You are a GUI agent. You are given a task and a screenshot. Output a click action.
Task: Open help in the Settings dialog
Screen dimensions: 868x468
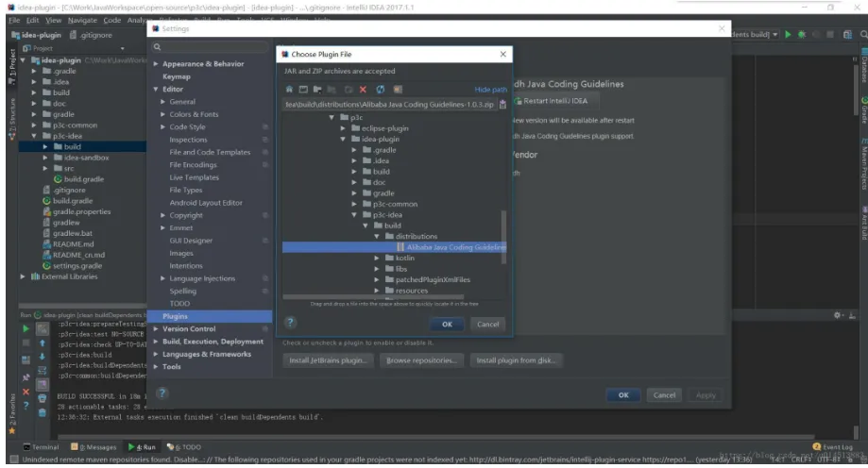coord(162,393)
